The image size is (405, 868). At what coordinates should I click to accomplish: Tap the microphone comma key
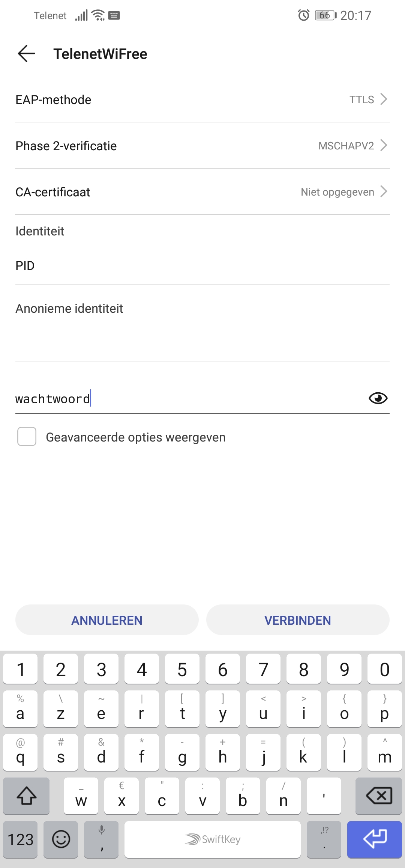pyautogui.click(x=101, y=839)
